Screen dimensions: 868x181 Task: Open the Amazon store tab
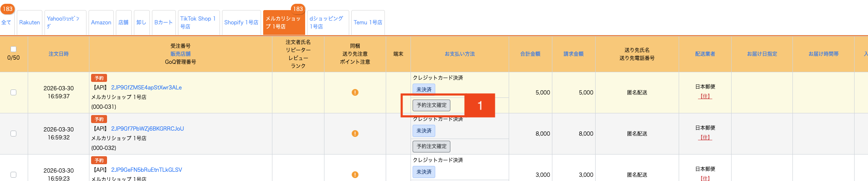coord(101,23)
